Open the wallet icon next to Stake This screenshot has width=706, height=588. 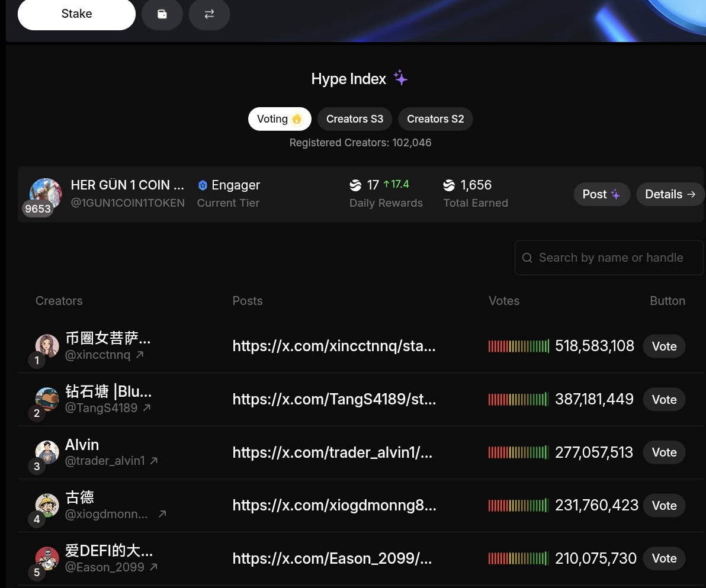(x=162, y=14)
